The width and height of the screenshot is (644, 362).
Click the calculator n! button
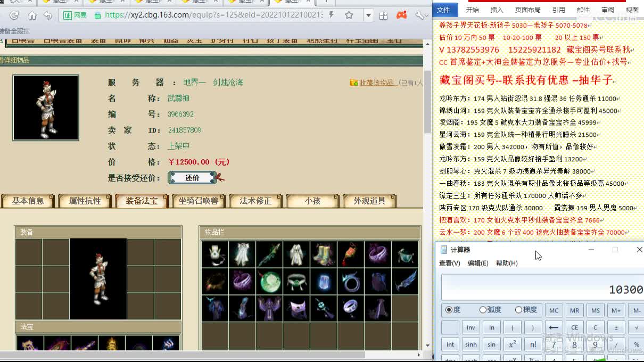tap(533, 344)
